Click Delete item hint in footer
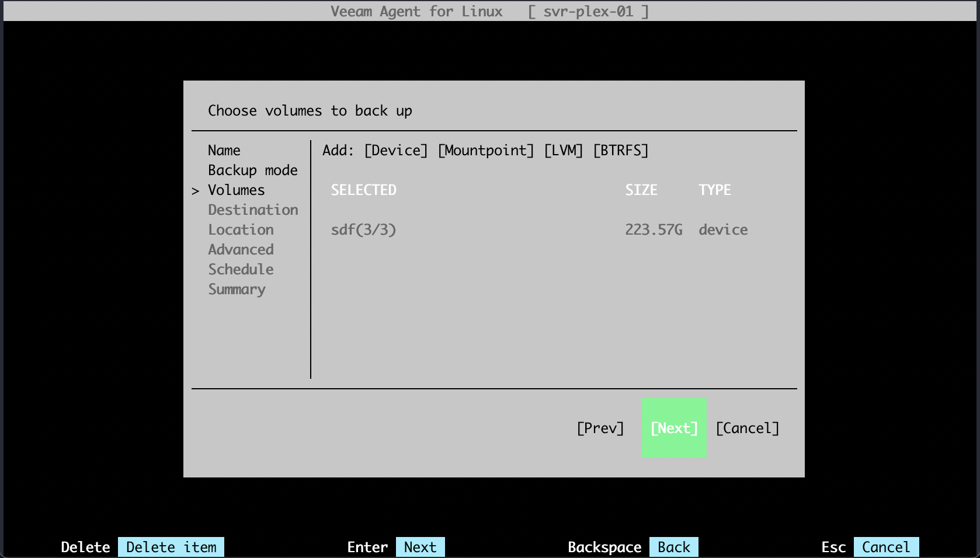980x558 pixels. click(171, 547)
